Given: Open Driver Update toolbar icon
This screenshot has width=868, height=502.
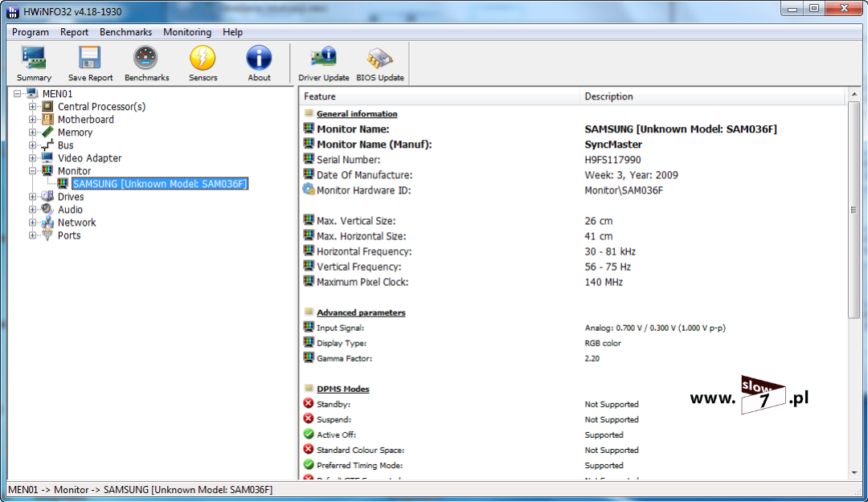Looking at the screenshot, I should click(x=323, y=58).
